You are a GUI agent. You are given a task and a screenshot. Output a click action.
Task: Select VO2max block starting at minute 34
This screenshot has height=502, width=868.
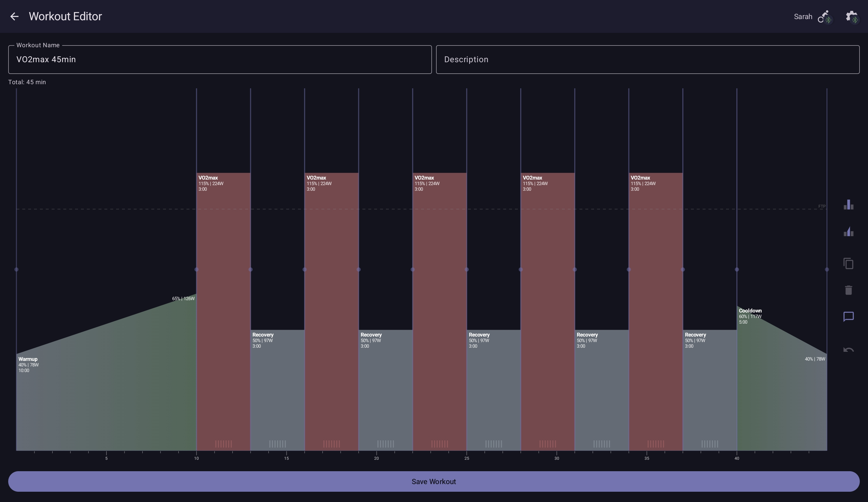(x=656, y=312)
